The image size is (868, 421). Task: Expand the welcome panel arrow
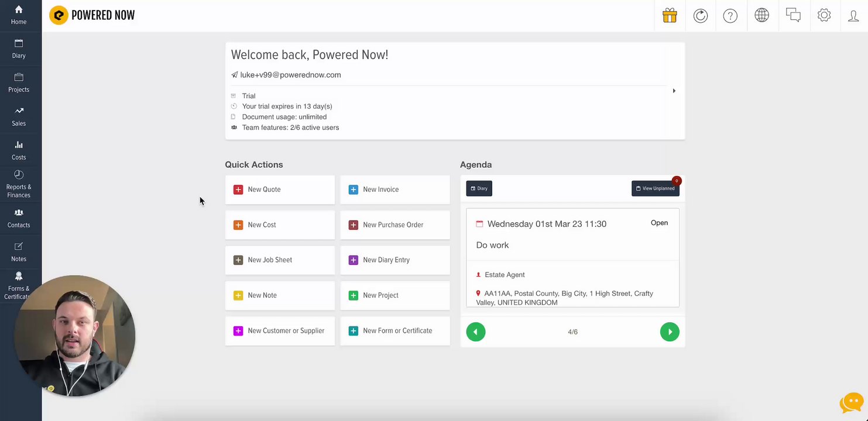(x=674, y=91)
